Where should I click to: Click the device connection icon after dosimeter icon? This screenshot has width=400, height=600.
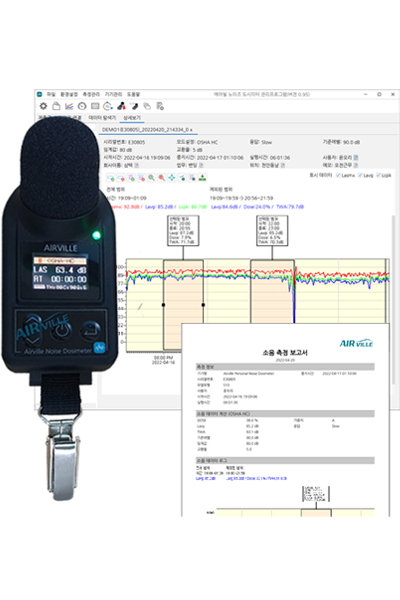(134, 106)
